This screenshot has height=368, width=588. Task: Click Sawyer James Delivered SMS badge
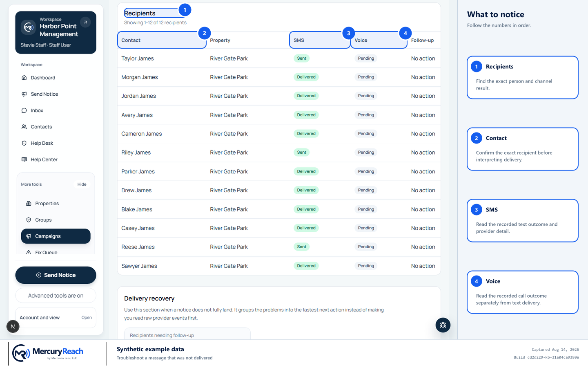click(x=306, y=266)
